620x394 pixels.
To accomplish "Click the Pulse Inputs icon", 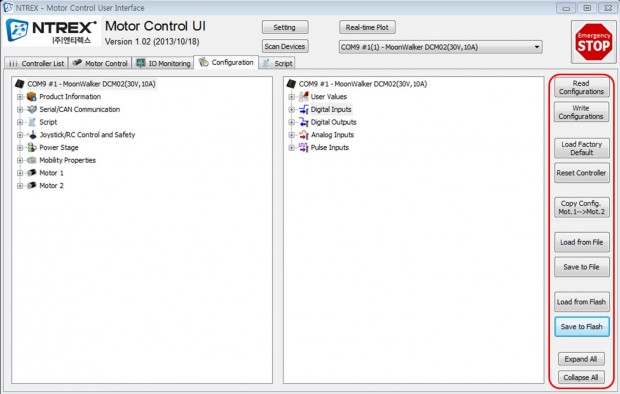I will pyautogui.click(x=303, y=148).
